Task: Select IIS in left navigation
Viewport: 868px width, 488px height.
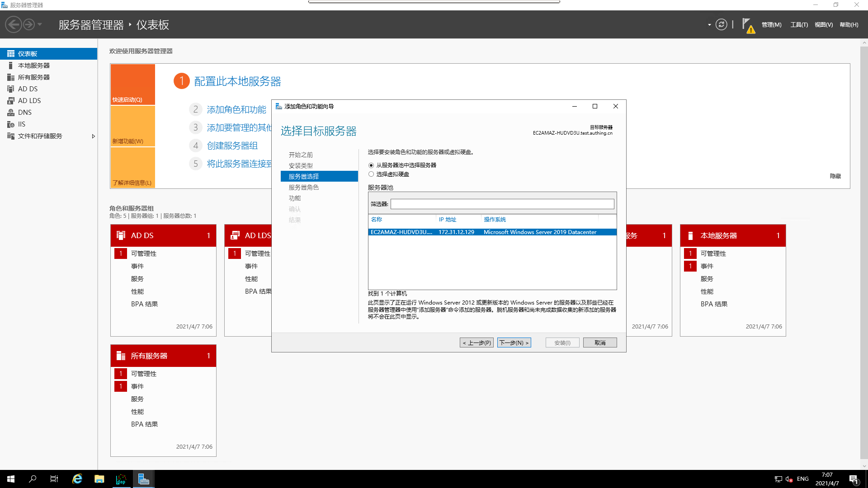Action: coord(21,124)
